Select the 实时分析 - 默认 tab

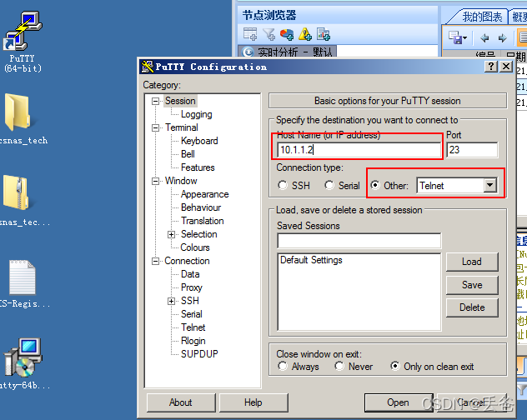288,52
